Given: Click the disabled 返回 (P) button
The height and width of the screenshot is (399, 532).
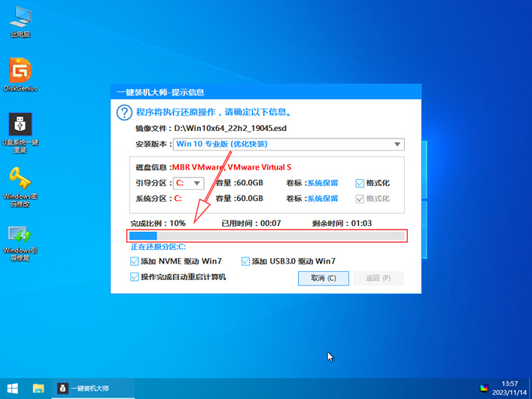Looking at the screenshot, I should [378, 278].
